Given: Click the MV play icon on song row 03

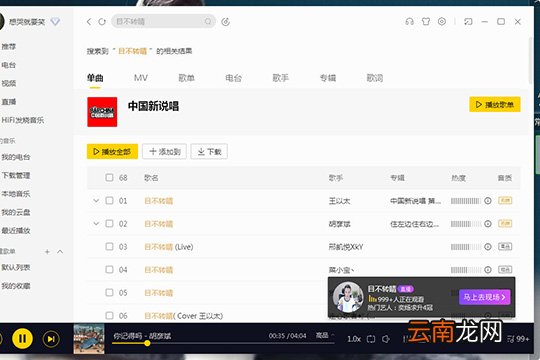Looking at the screenshot, I should pos(488,246).
